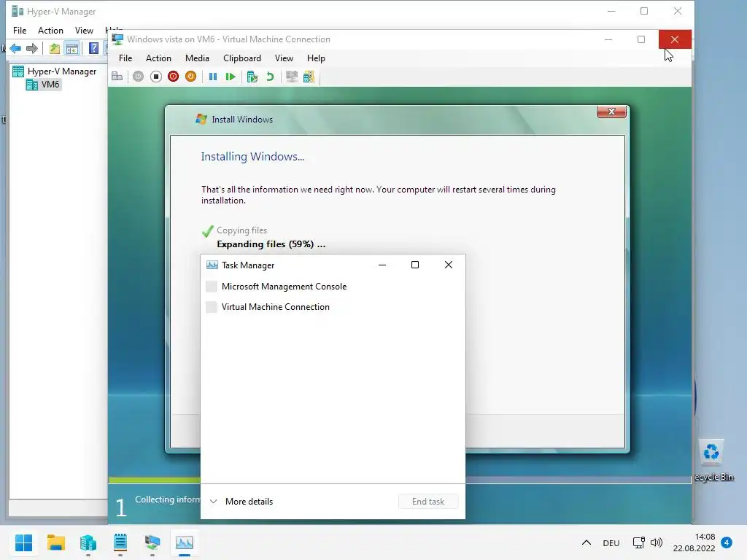Click network icon in system tray
Screen dimensions: 747x560
tap(638, 542)
